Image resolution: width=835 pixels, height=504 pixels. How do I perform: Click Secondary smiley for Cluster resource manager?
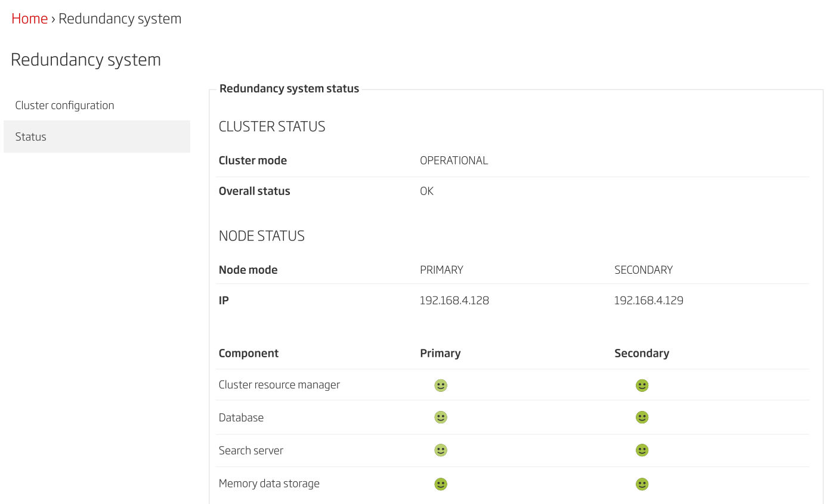[642, 385]
